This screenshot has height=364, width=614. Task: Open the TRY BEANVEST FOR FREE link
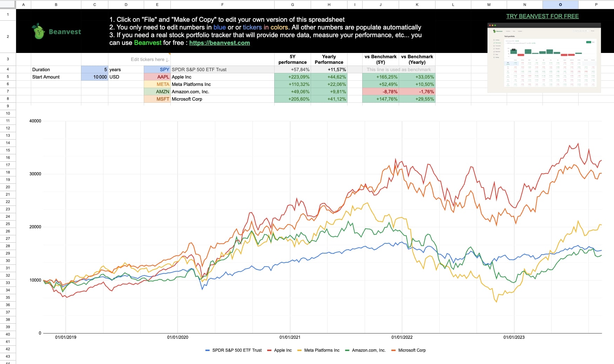[x=542, y=16]
